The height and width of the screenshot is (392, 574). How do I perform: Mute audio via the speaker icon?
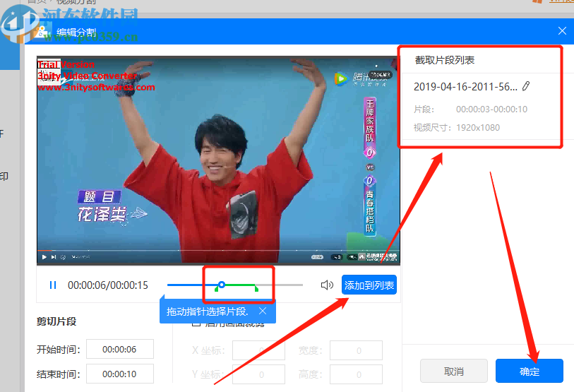pos(327,285)
